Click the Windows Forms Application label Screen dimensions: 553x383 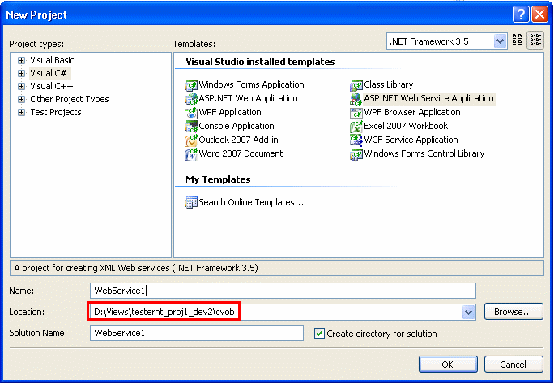coord(251,85)
